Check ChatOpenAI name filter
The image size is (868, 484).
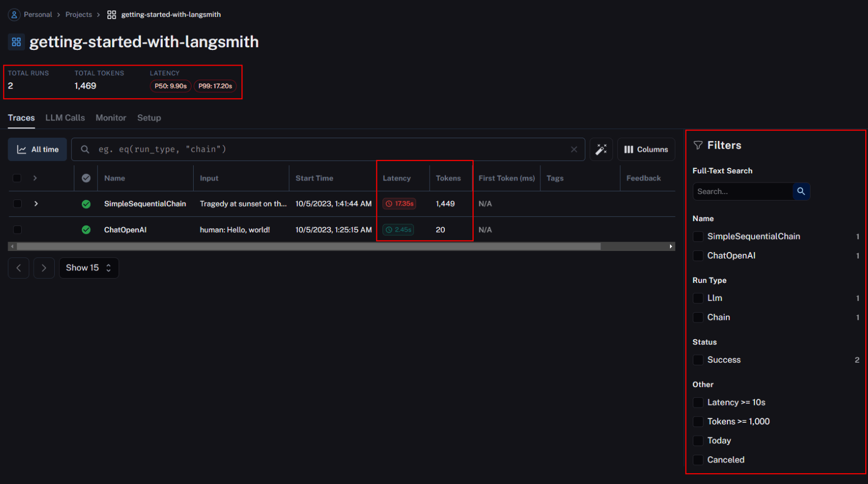698,256
